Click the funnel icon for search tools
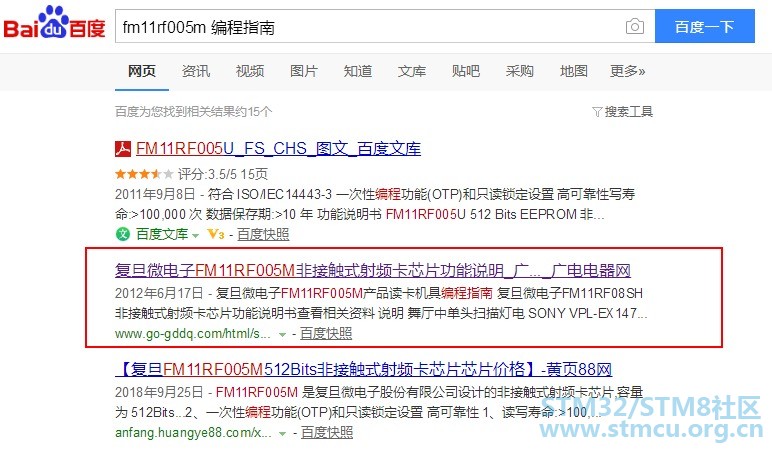The height and width of the screenshot is (452, 772). [597, 112]
